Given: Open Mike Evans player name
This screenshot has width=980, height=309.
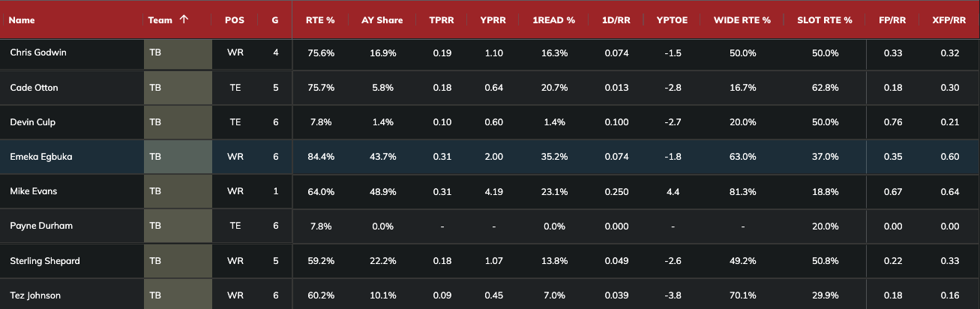Looking at the screenshot, I should [x=34, y=191].
